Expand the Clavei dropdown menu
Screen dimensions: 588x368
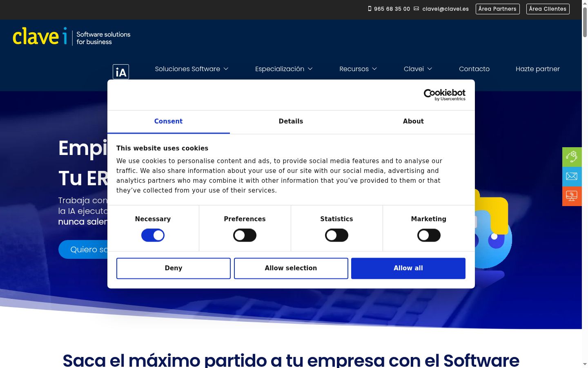point(418,69)
